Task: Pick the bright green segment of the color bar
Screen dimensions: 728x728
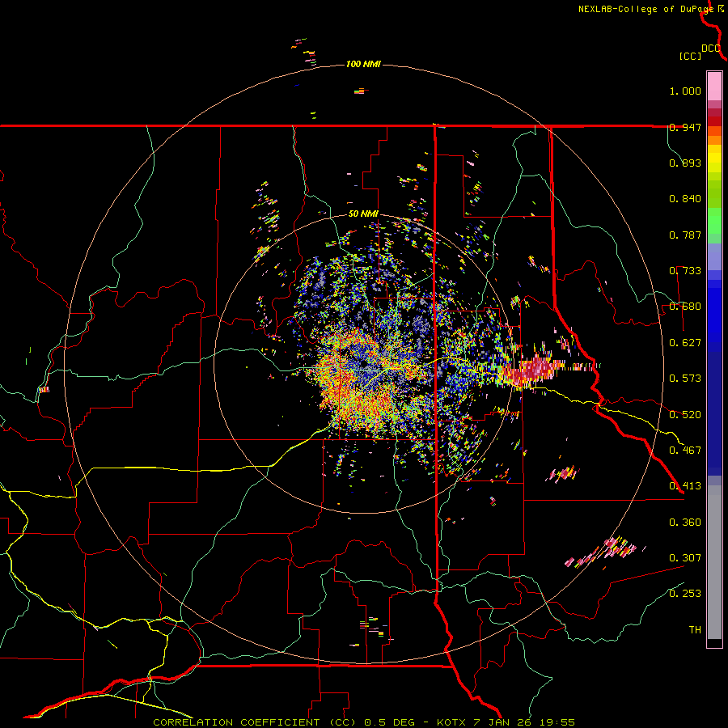Action: [x=714, y=221]
